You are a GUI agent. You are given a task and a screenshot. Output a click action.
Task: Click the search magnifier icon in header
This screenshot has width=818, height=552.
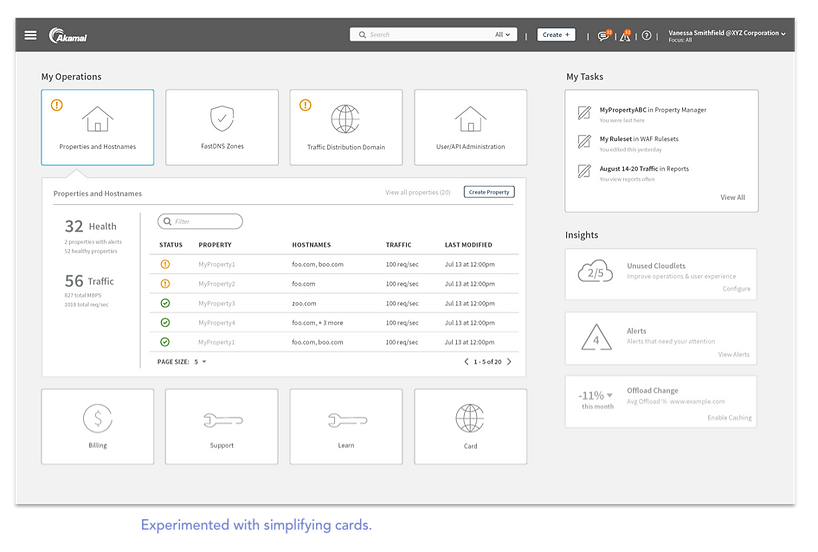click(362, 34)
